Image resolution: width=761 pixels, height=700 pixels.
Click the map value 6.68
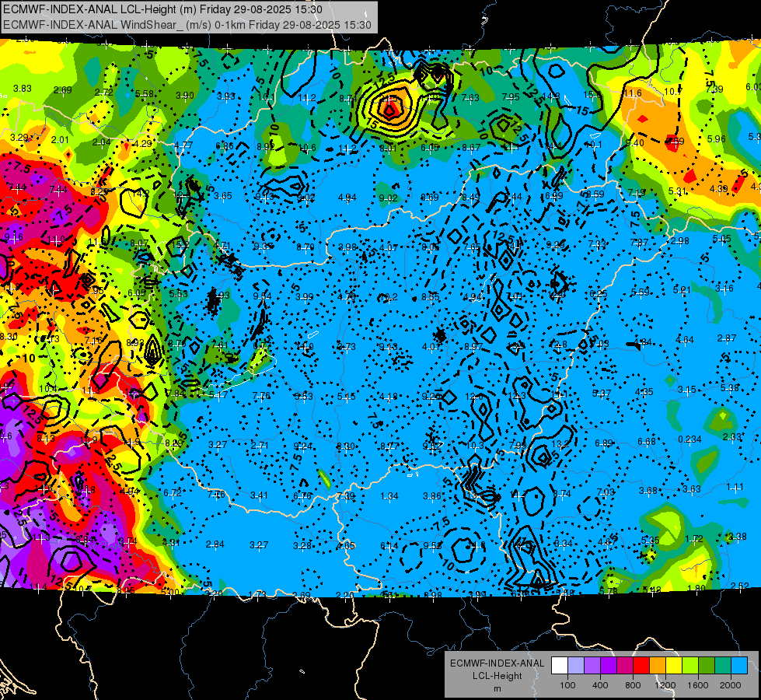point(647,441)
